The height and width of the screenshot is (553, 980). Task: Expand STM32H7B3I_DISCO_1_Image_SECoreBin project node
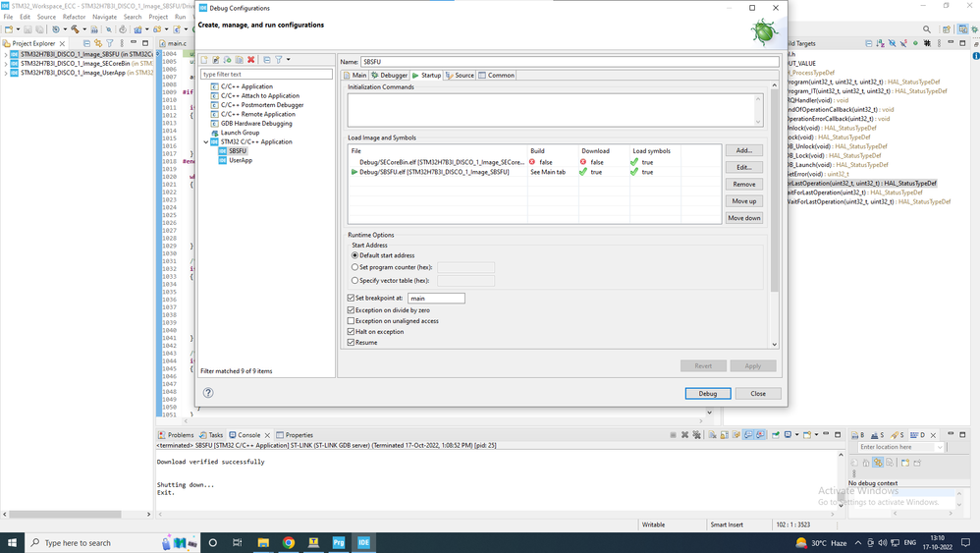(x=6, y=64)
